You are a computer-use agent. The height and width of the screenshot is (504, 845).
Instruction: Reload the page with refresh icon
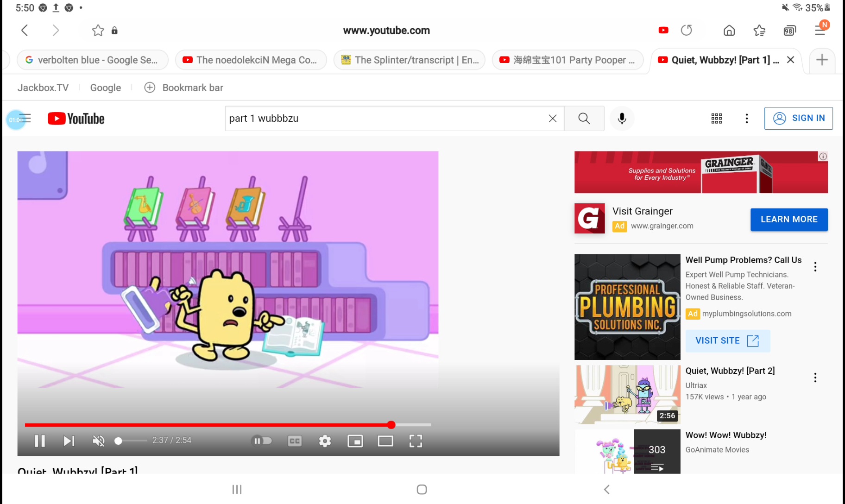[687, 30]
